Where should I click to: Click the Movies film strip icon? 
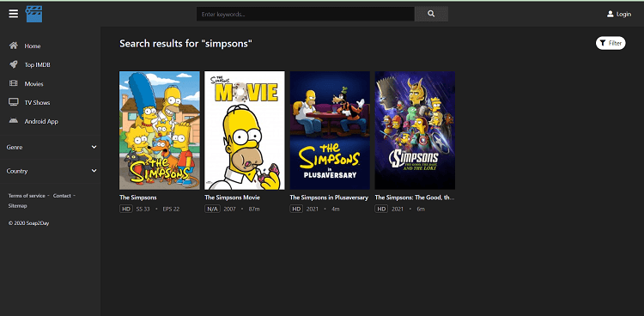14,83
